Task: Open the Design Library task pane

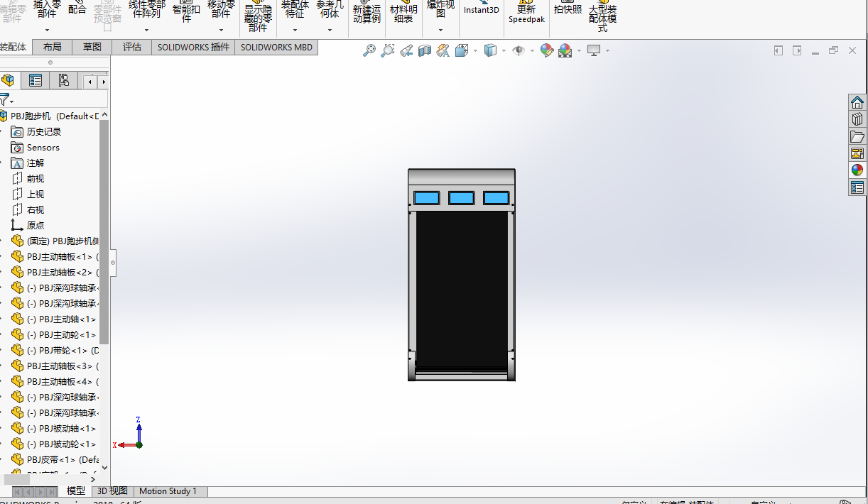Action: (x=857, y=119)
